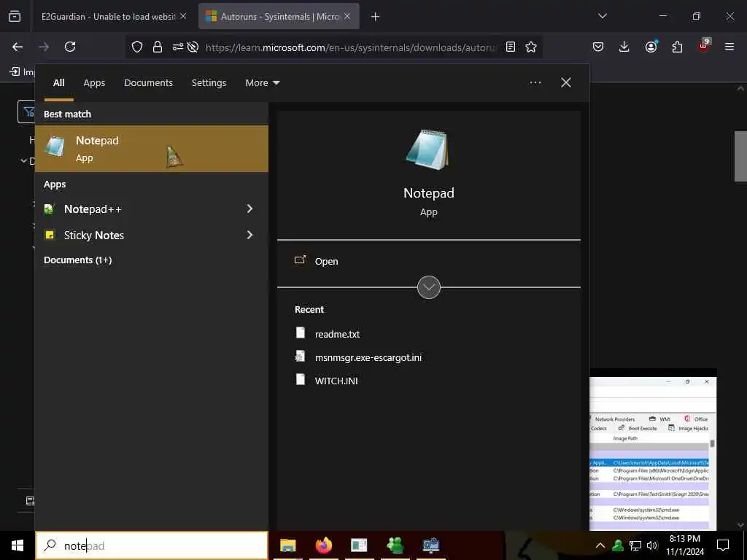Viewport: 747px width, 560px height.
Task: Expand more Notepad actions chevron
Action: click(429, 287)
